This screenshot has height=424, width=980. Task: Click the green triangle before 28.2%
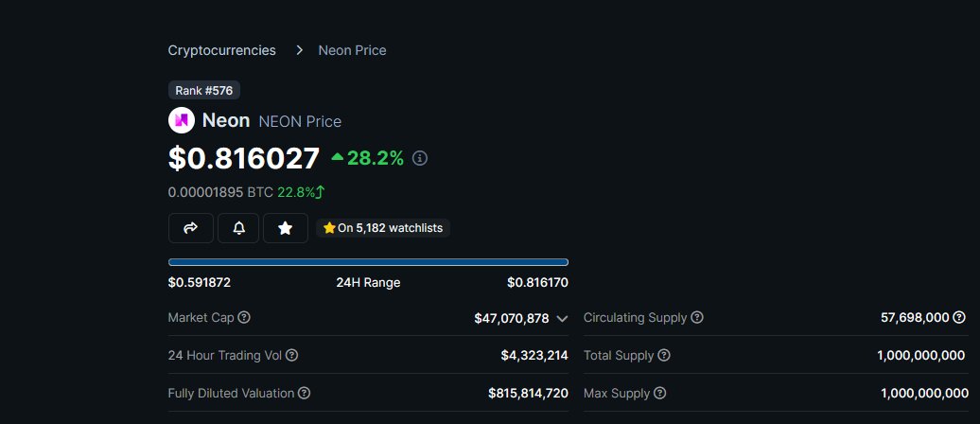pyautogui.click(x=337, y=157)
